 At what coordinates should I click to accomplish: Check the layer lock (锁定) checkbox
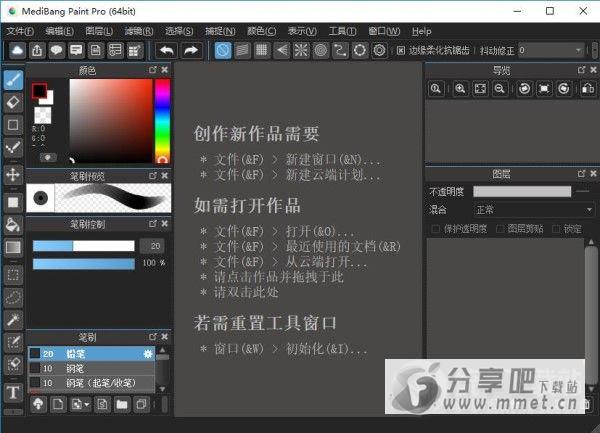point(556,229)
